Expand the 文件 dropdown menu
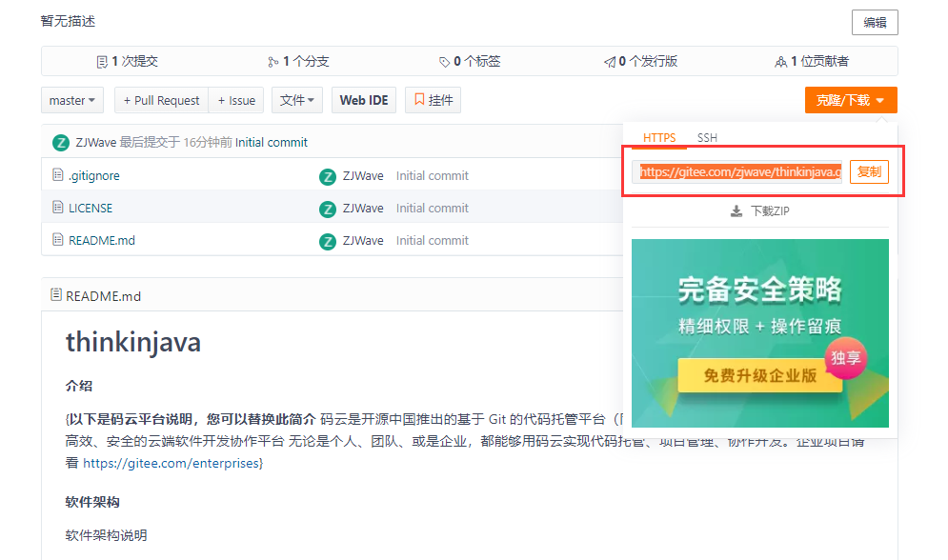948x560 pixels. (x=297, y=100)
